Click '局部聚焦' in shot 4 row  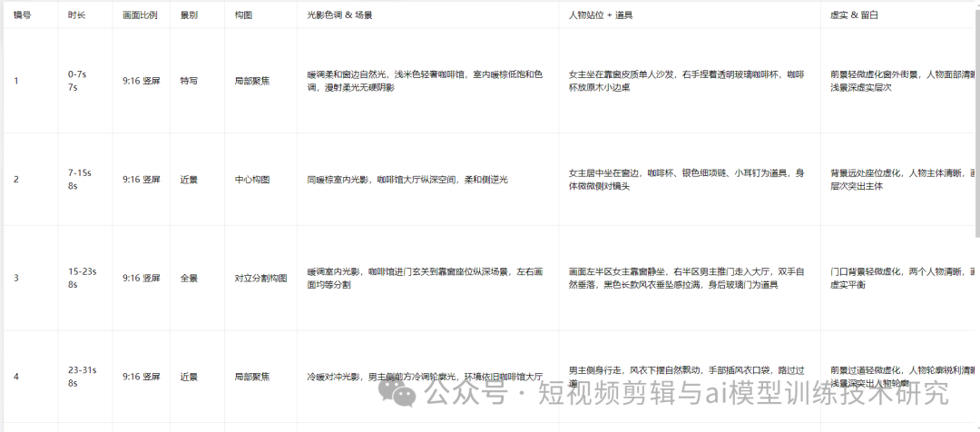click(252, 377)
